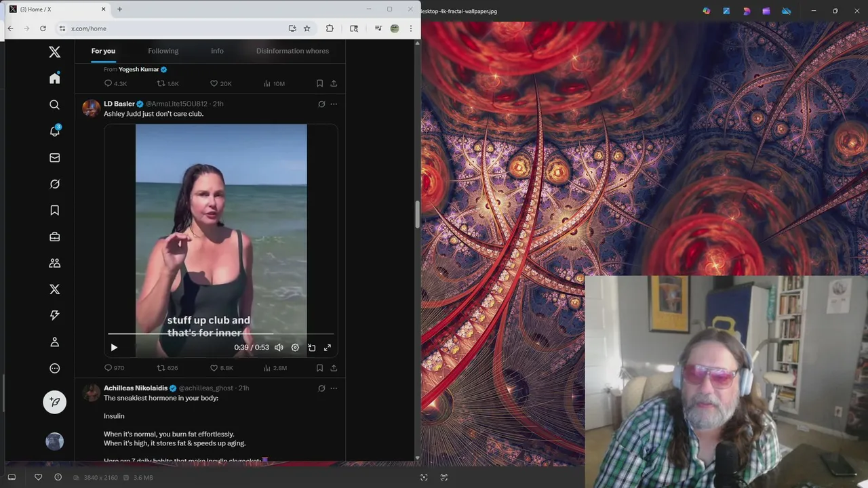Open Jobs briefcase icon in sidebar
This screenshot has width=868, height=488.
tap(55, 237)
